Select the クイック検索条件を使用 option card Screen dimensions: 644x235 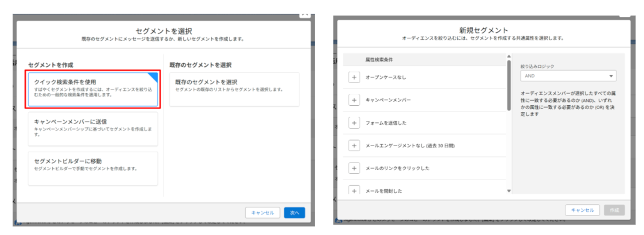(93, 89)
